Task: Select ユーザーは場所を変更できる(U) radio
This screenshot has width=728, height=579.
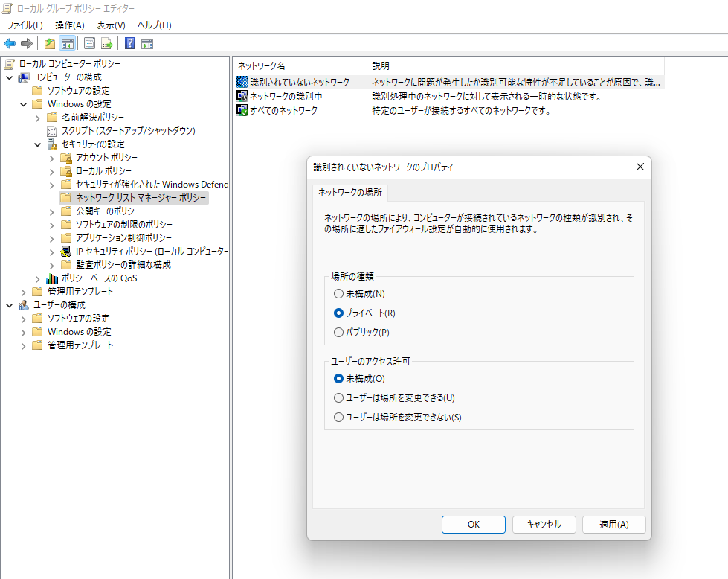Action: (x=338, y=397)
